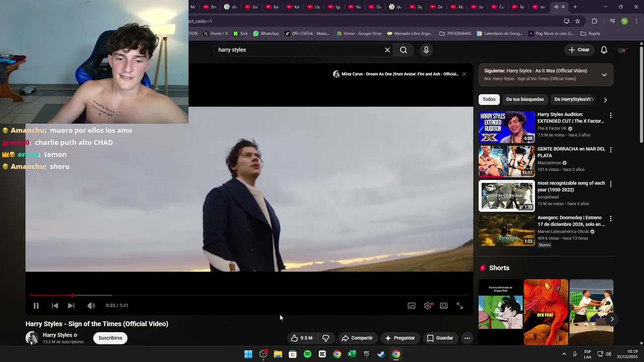The height and width of the screenshot is (362, 644).
Task: Subscribe with the Suscribirse button
Action: point(110,338)
